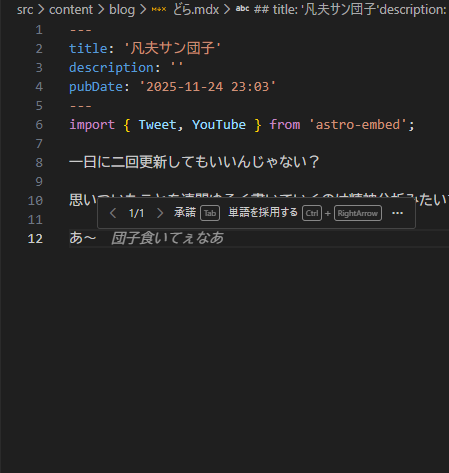Click the 'title' key on line 2
The width and height of the screenshot is (449, 473).
click(88, 49)
